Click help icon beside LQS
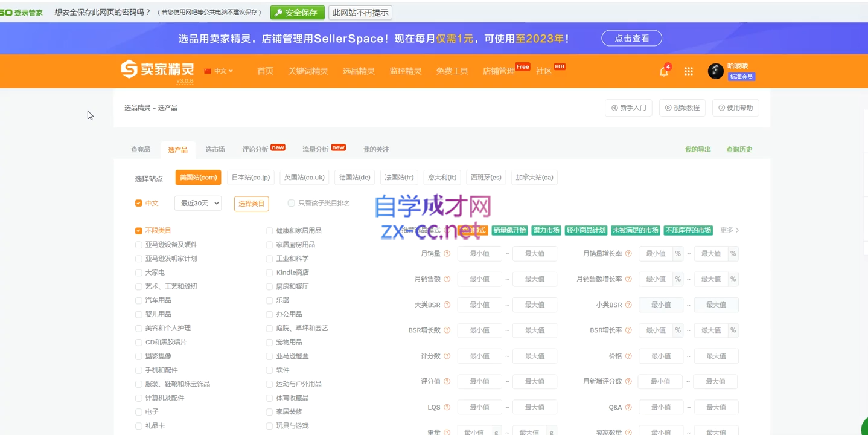 [447, 408]
